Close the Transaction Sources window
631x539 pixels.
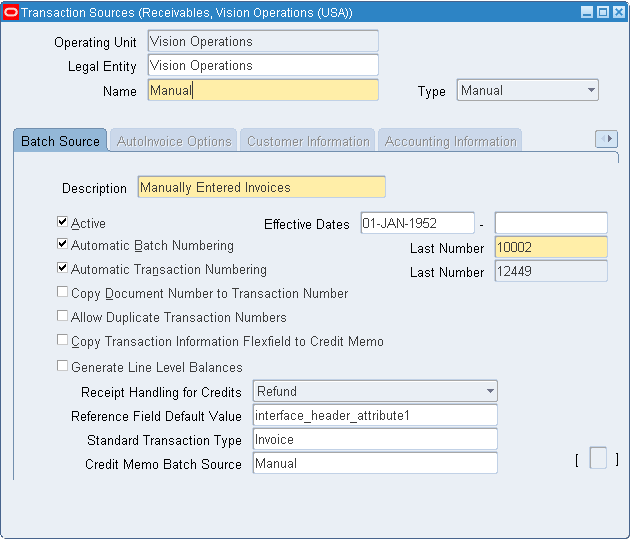point(617,12)
